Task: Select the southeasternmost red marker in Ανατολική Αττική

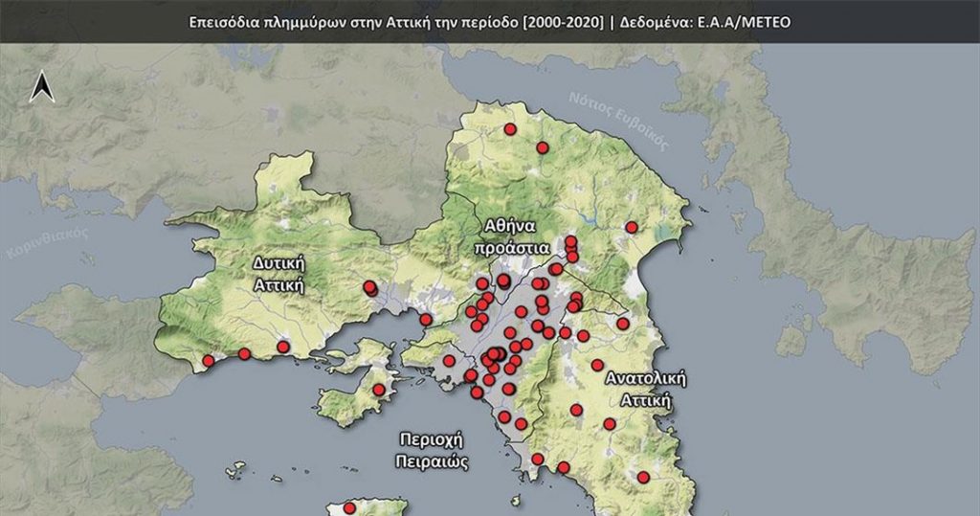Action: pyautogui.click(x=643, y=477)
